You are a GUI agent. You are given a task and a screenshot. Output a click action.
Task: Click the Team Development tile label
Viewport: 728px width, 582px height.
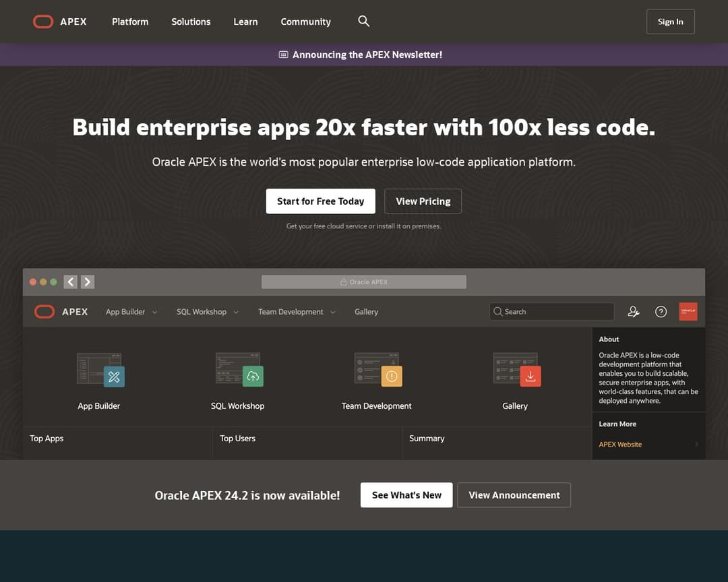377,406
